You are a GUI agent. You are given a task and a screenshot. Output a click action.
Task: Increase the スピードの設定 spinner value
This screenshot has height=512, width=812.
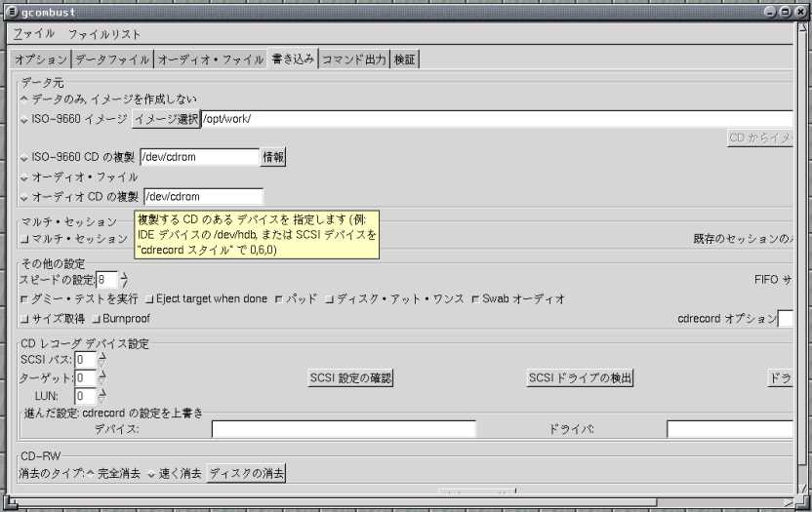pos(124,275)
